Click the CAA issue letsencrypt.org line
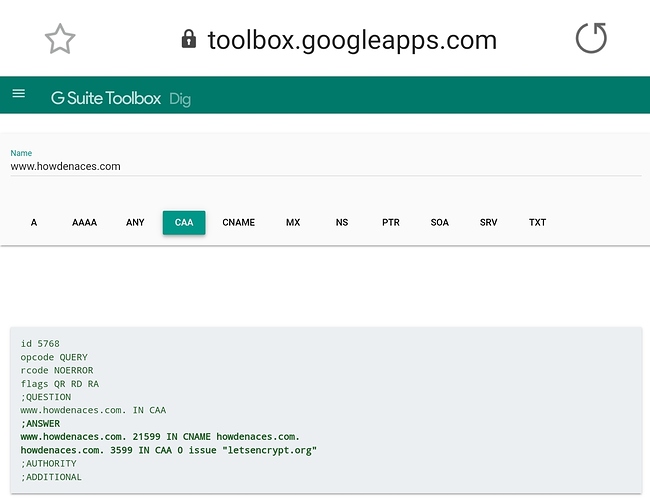Image resolution: width=650 pixels, height=500 pixels. tap(169, 450)
